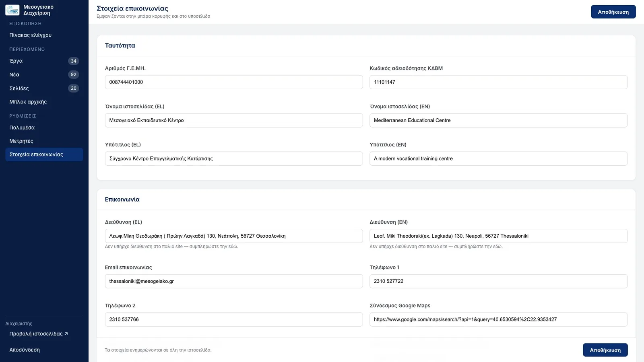Click the Διαχειριστής label in sidebar
Image resolution: width=644 pixels, height=362 pixels.
coord(19,324)
